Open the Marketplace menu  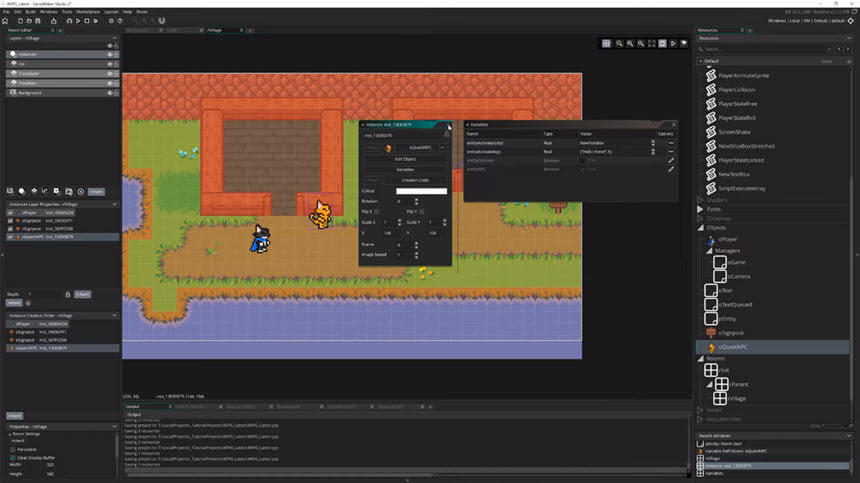point(88,12)
